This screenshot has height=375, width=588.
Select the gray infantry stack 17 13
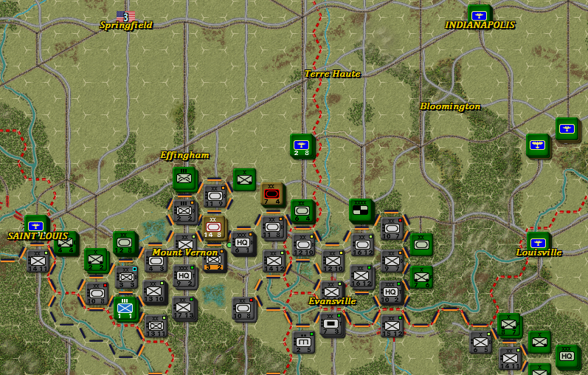[184, 308]
